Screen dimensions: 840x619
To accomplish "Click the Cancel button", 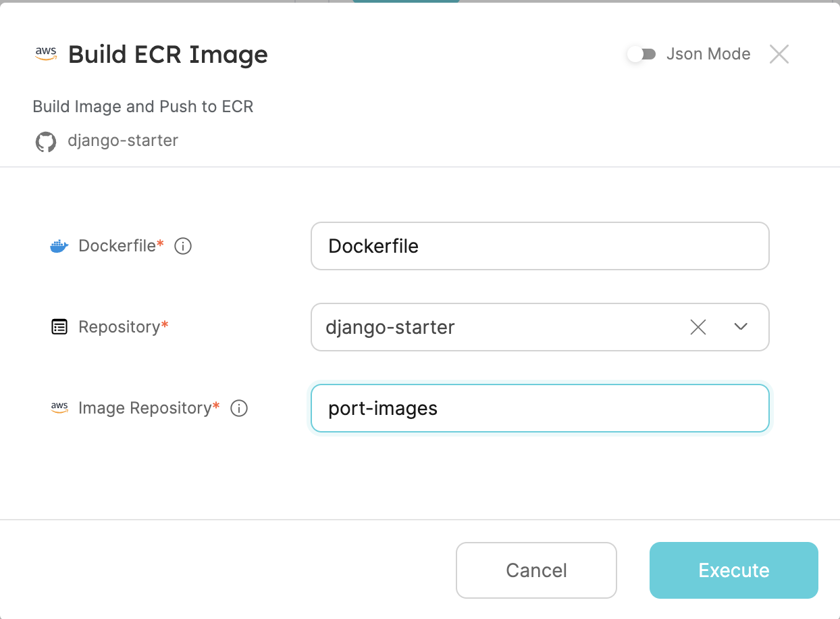I will click(536, 570).
